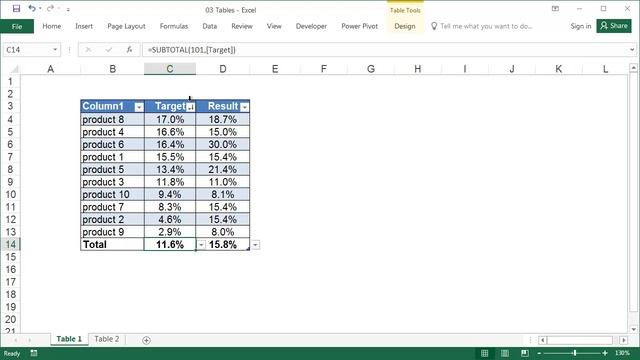
Task: Click the horizontal scrollbar left arrow
Action: tap(542, 340)
